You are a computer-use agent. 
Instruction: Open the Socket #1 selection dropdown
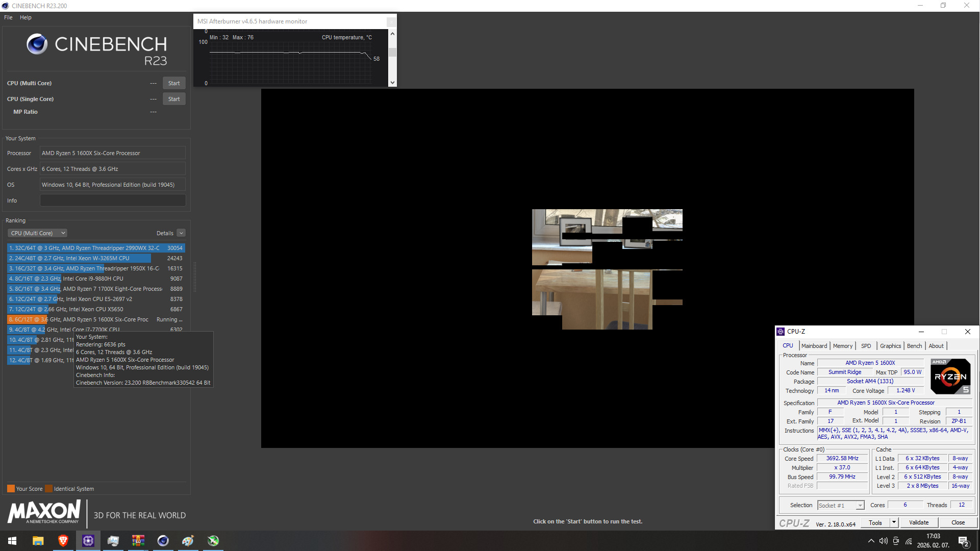(841, 505)
